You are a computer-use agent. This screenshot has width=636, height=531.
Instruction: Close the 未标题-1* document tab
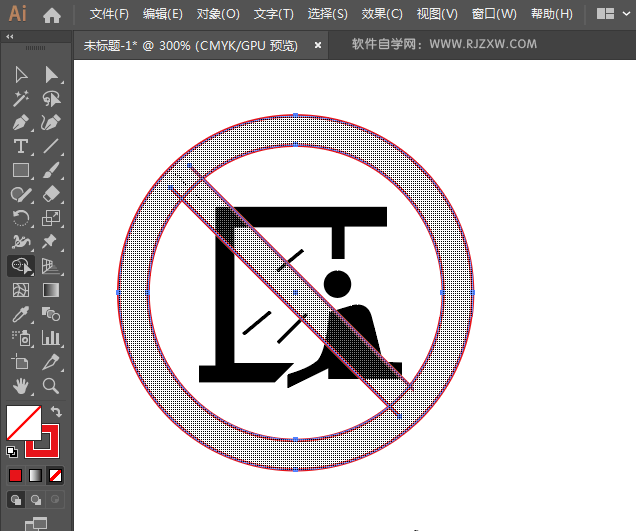click(x=318, y=45)
